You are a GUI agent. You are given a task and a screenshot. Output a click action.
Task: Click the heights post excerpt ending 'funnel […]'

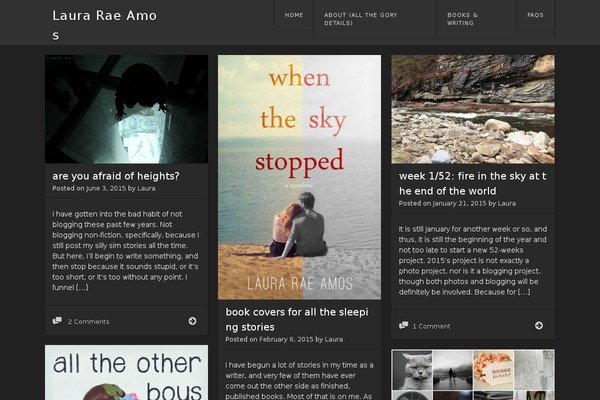(x=126, y=251)
